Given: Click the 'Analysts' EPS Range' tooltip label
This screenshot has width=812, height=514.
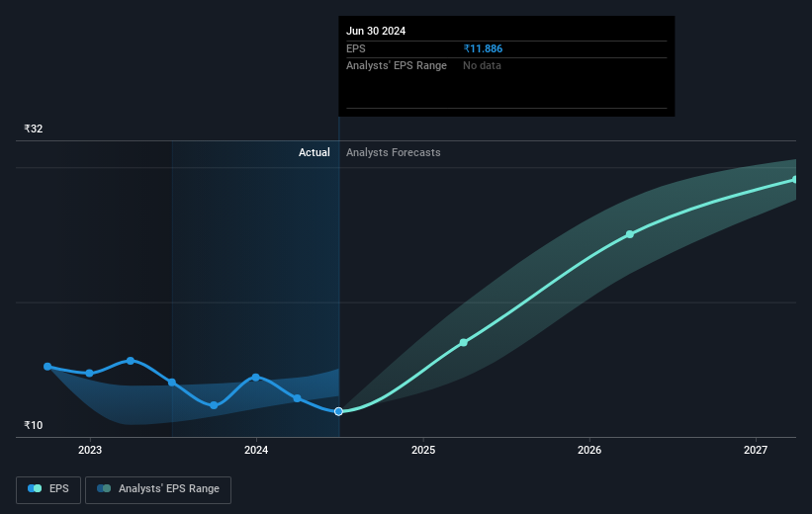Looking at the screenshot, I should (397, 66).
